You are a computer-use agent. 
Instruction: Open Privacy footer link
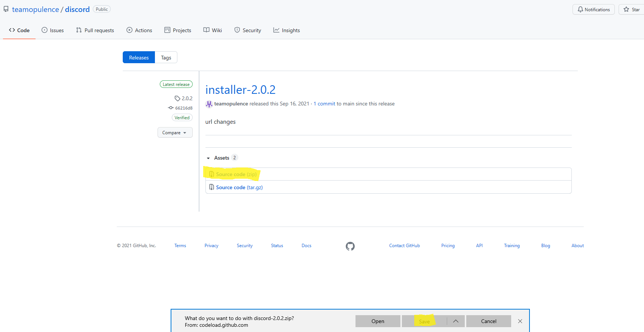pyautogui.click(x=211, y=246)
